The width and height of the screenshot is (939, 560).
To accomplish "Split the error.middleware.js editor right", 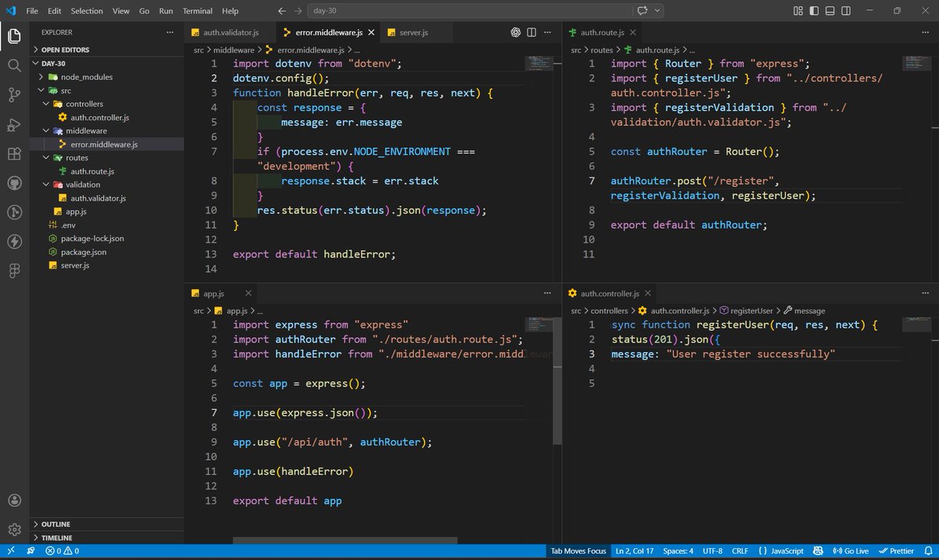I will point(531,32).
